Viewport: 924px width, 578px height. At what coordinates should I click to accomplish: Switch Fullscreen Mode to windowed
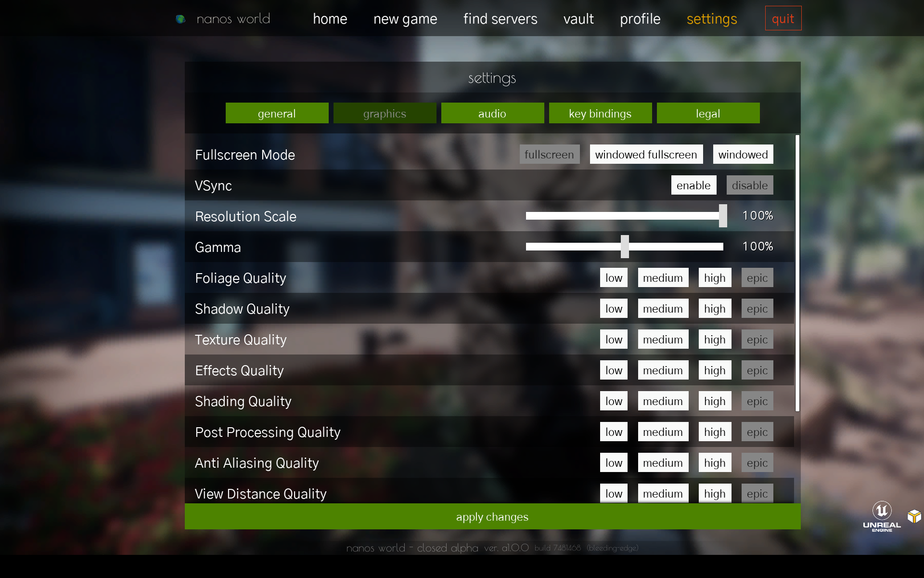(x=743, y=155)
